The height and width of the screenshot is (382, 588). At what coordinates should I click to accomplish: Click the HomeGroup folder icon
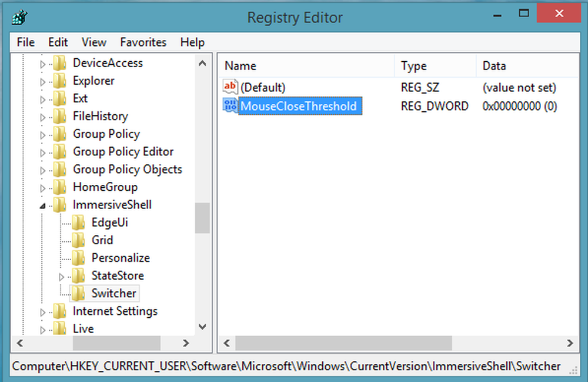coord(59,187)
